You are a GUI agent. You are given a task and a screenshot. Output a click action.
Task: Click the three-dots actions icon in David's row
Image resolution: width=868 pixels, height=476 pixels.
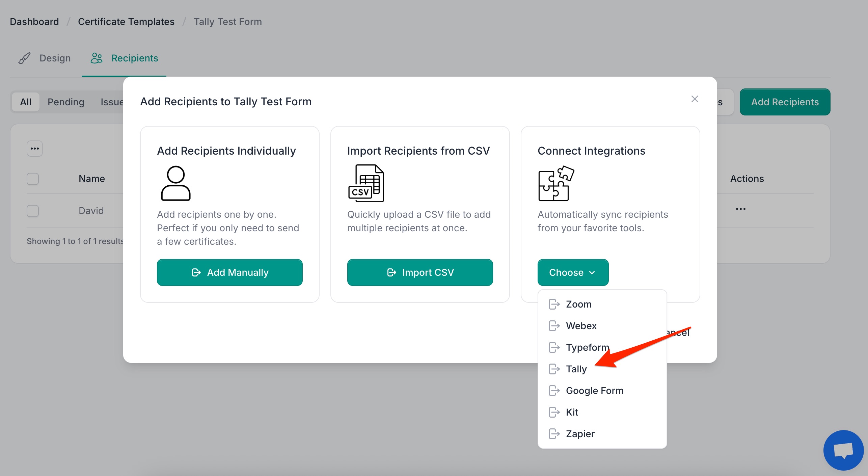coord(740,209)
